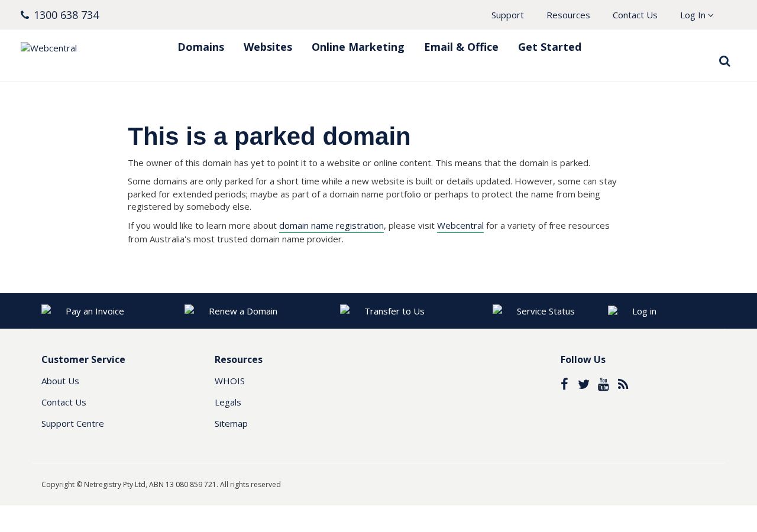
Task: Open the Websites menu
Action: 268,47
